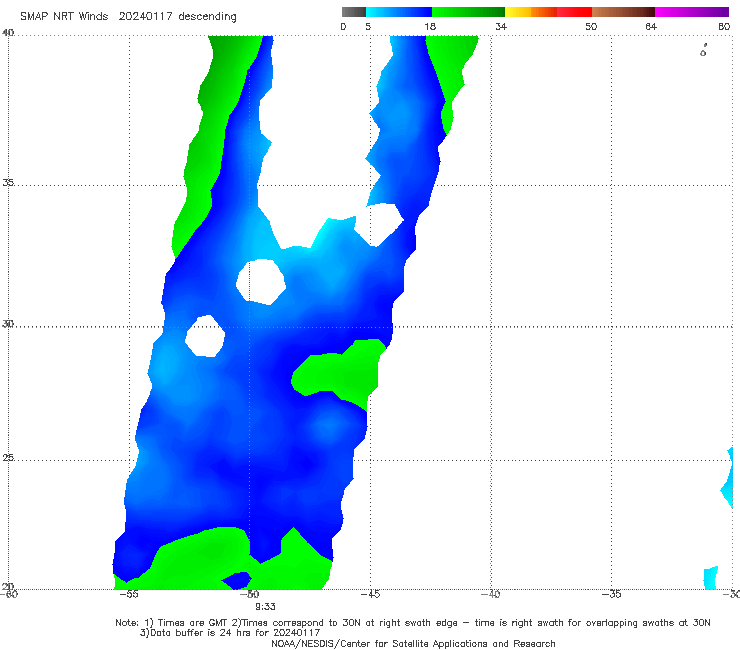Click the longitude label '-35'
The height and width of the screenshot is (650, 740).
[612, 594]
